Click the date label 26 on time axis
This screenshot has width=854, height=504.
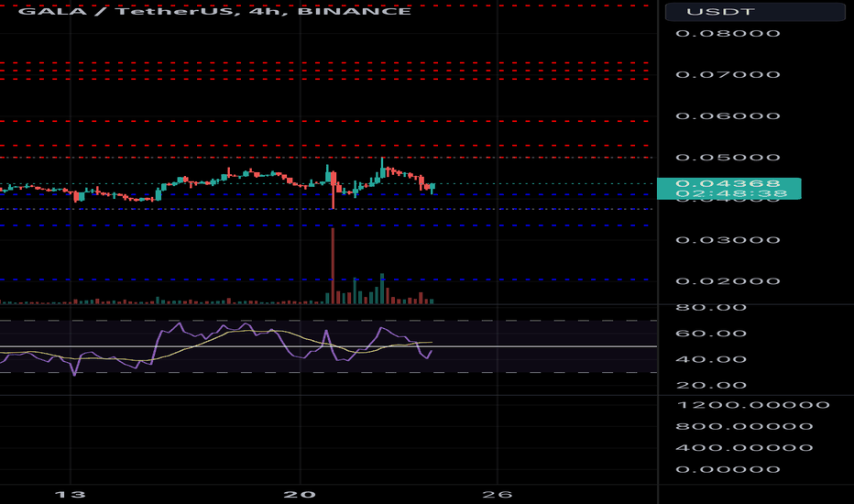[x=498, y=495]
